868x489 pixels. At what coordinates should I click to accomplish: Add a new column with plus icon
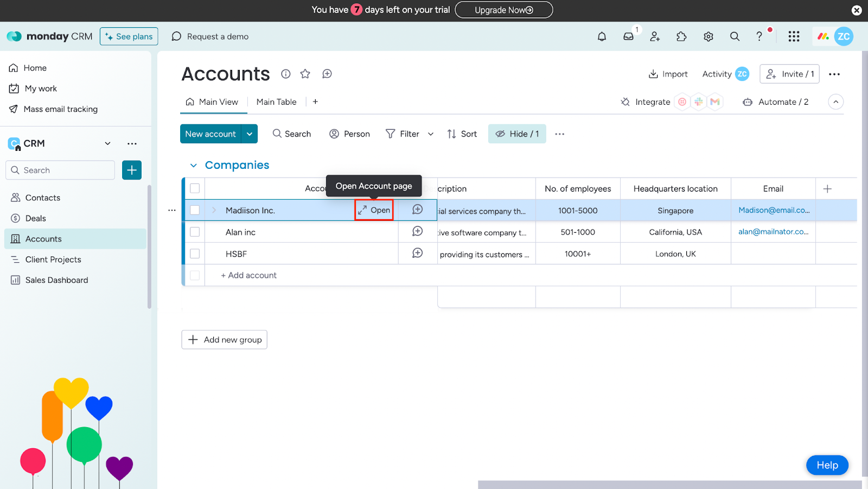click(827, 189)
